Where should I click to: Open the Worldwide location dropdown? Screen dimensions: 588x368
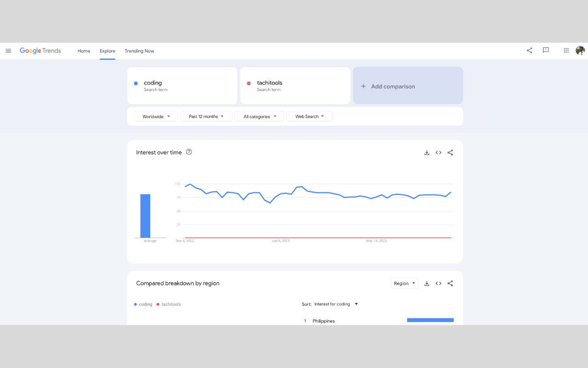point(156,116)
